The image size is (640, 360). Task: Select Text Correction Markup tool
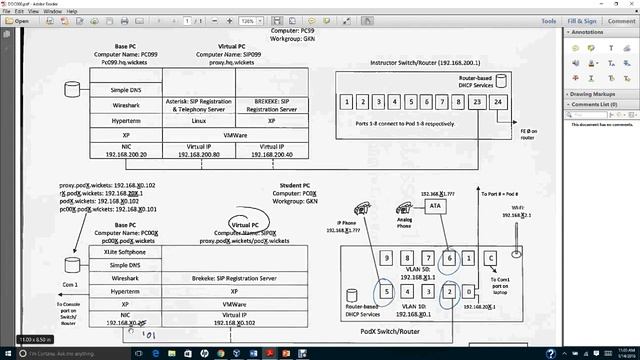(x=627, y=78)
